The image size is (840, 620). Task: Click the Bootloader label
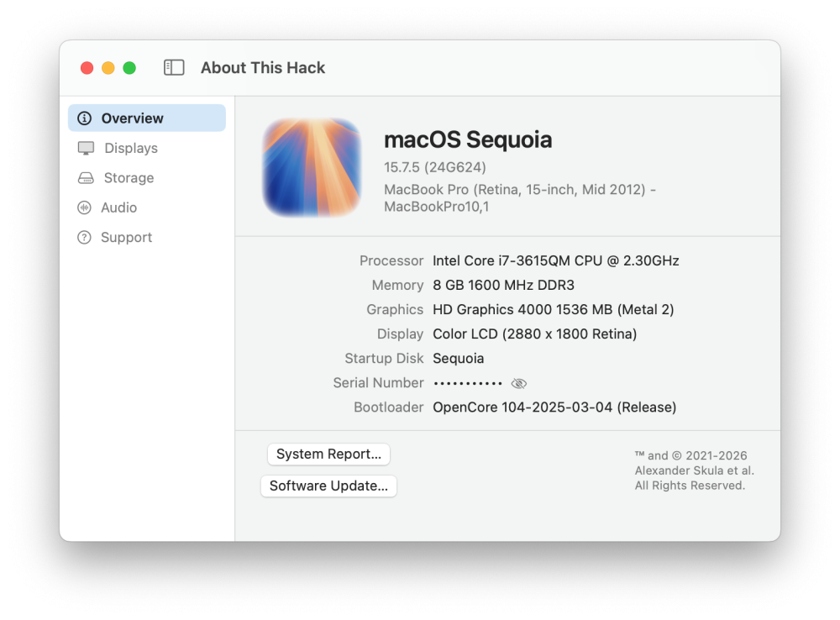pos(389,407)
